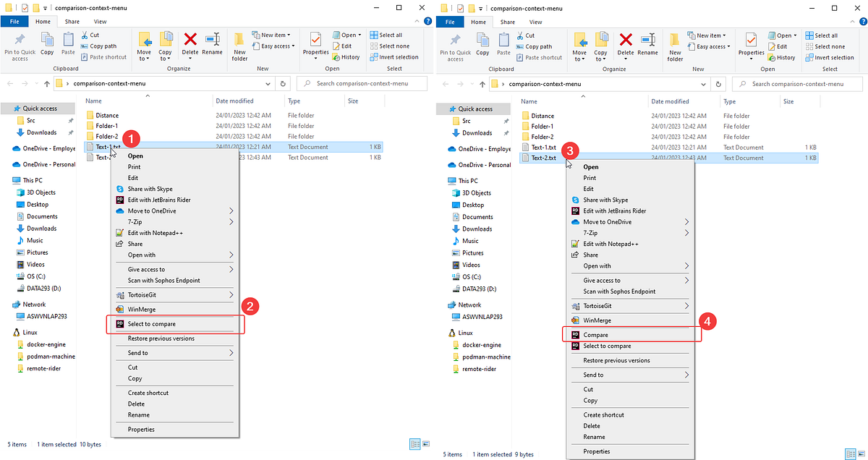Click inside the search comparison-context-menu box
The height and width of the screenshot is (460, 868).
tap(362, 83)
